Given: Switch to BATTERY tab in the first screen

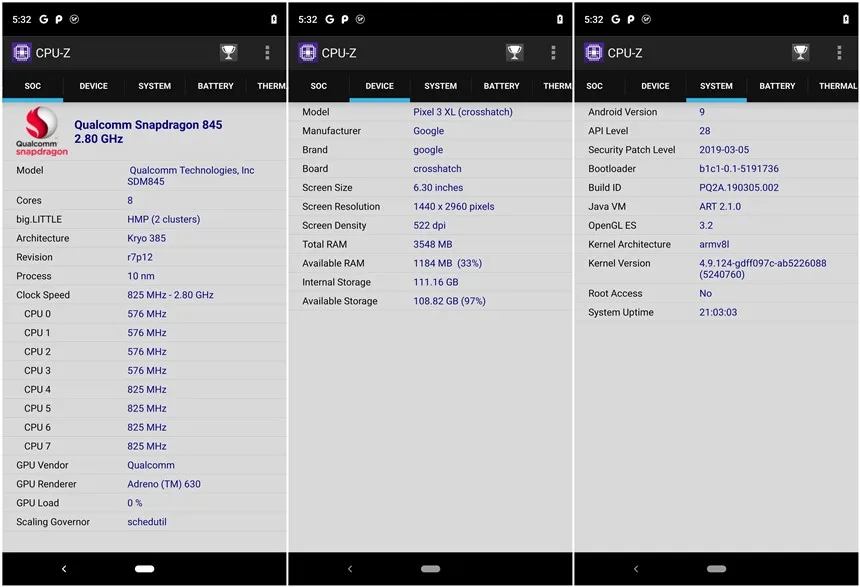Looking at the screenshot, I should (x=215, y=86).
